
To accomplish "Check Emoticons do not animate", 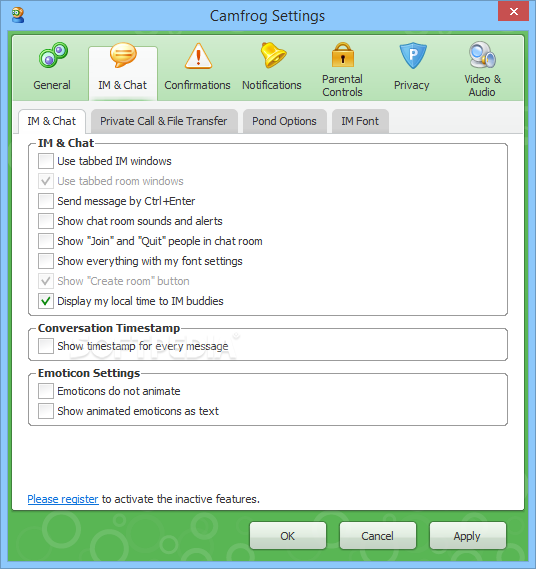I will tap(46, 391).
